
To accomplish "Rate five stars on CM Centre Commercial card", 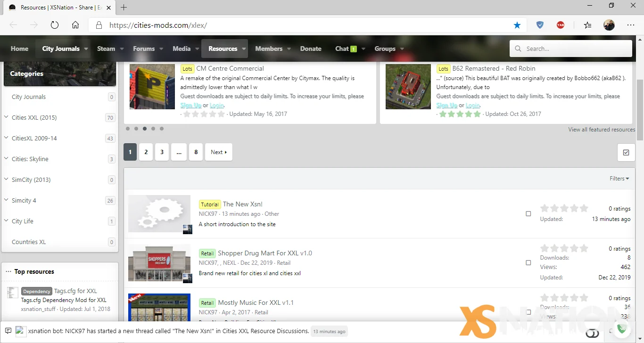I will tap(221, 114).
